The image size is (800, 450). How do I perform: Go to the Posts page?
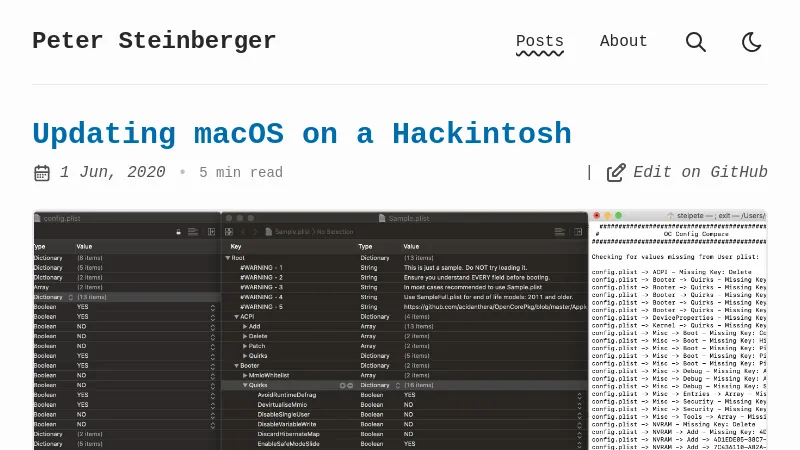(x=539, y=42)
